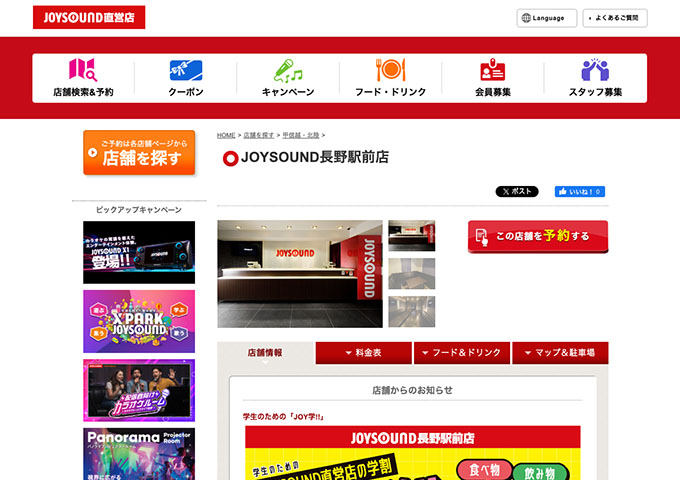Click the arrow on フード&ドリンク tab
680x480 pixels.
(425, 353)
